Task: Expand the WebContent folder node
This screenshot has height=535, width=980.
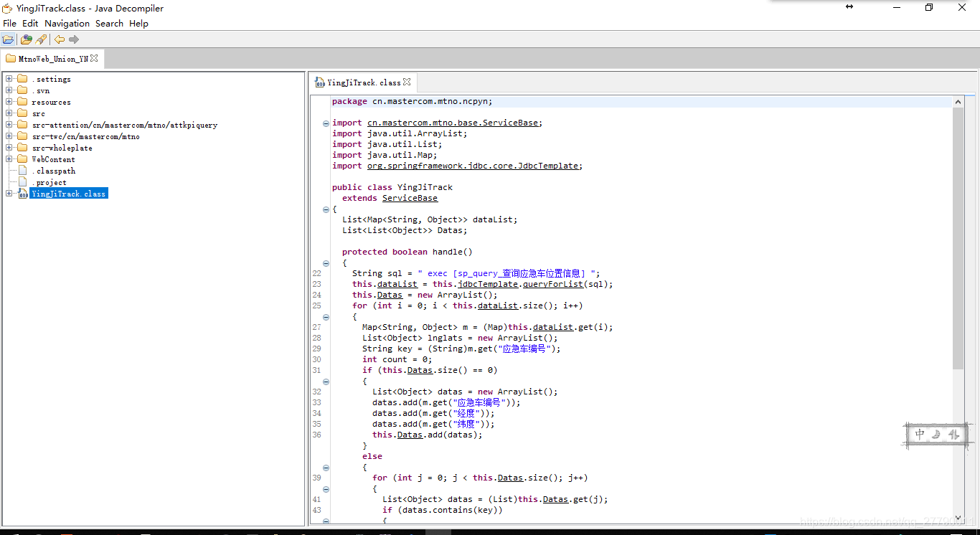Action: (9, 159)
